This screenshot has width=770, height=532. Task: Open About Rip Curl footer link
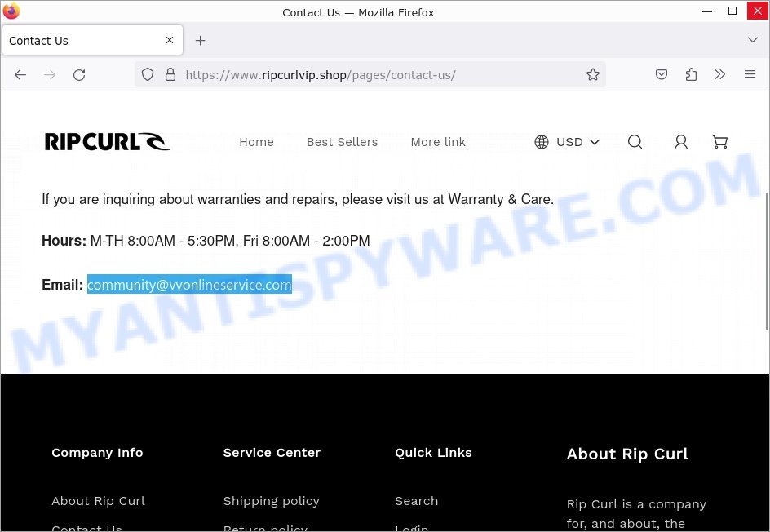pyautogui.click(x=98, y=500)
